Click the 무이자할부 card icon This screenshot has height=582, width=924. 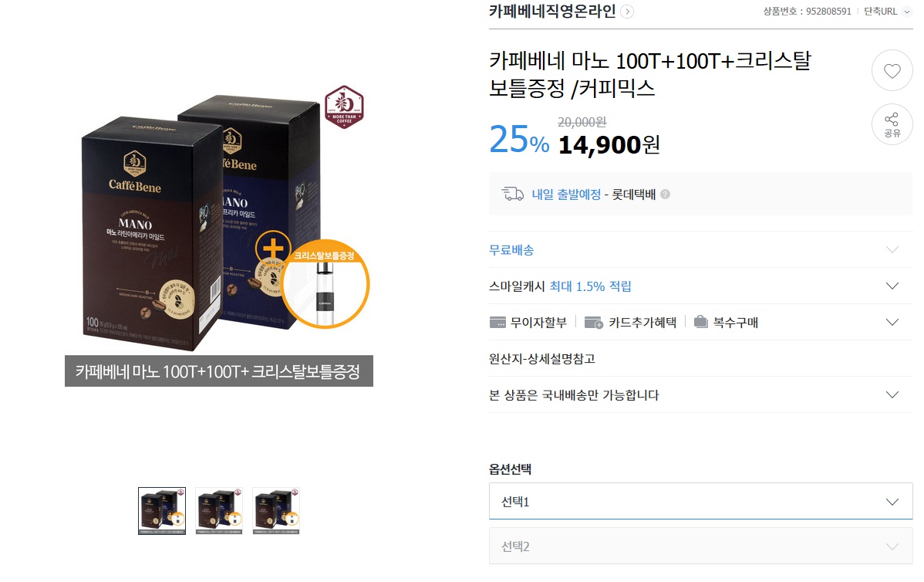[x=497, y=323]
